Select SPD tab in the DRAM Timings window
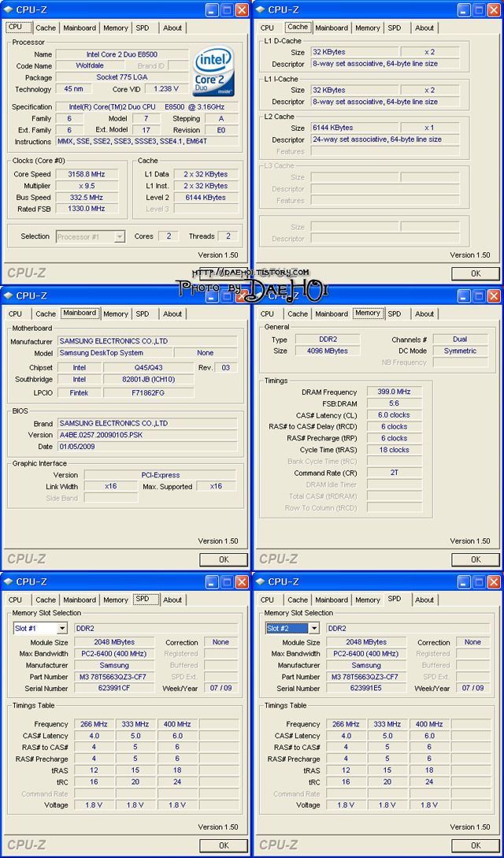Viewport: 504px width, 858px height. (394, 314)
